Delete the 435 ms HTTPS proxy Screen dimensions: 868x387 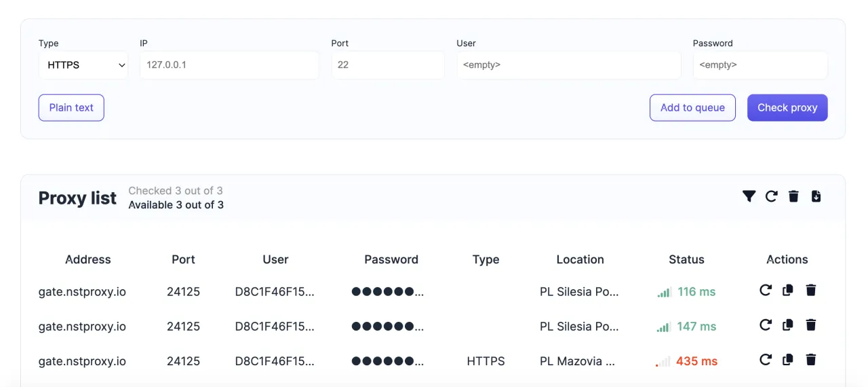810,360
